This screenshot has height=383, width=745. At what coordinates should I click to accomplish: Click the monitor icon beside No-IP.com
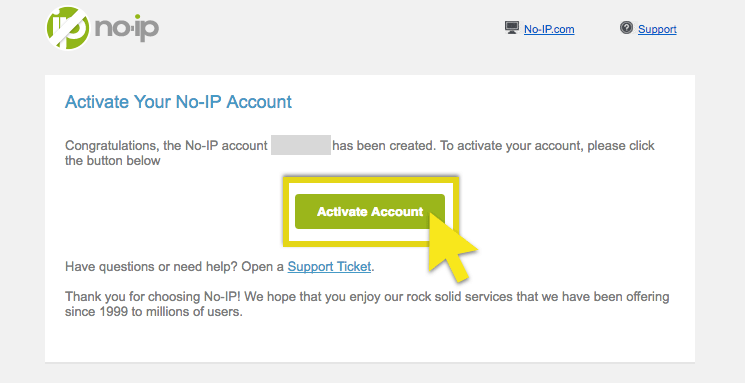pyautogui.click(x=512, y=28)
